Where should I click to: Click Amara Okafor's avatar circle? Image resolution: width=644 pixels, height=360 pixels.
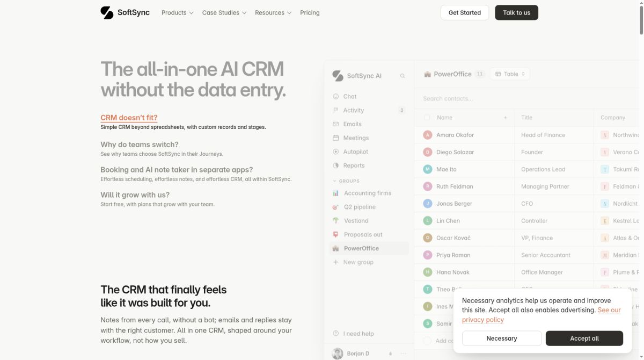428,135
